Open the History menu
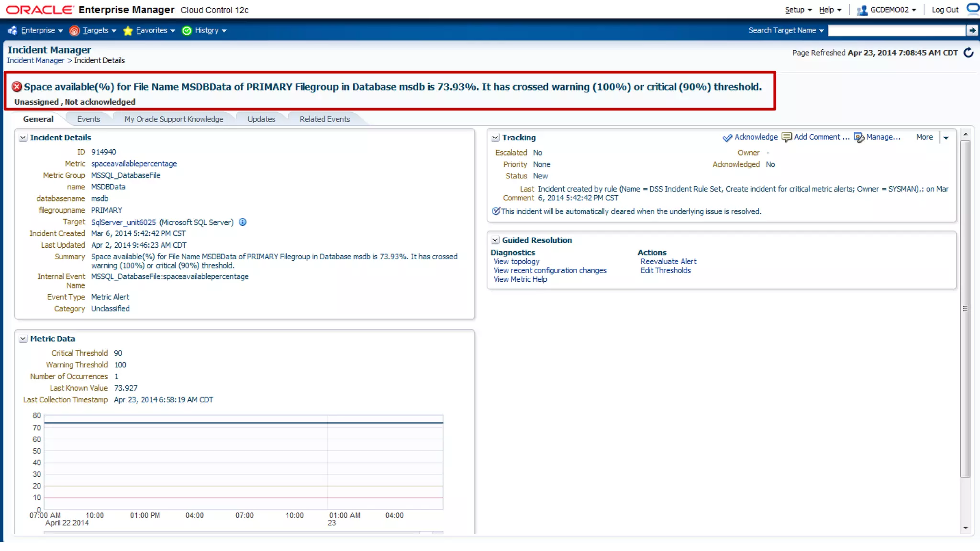The height and width of the screenshot is (551, 980). [211, 31]
